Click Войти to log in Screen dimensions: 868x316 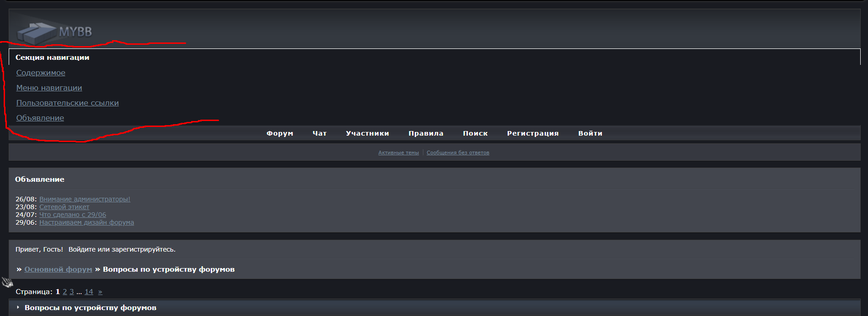coord(590,133)
